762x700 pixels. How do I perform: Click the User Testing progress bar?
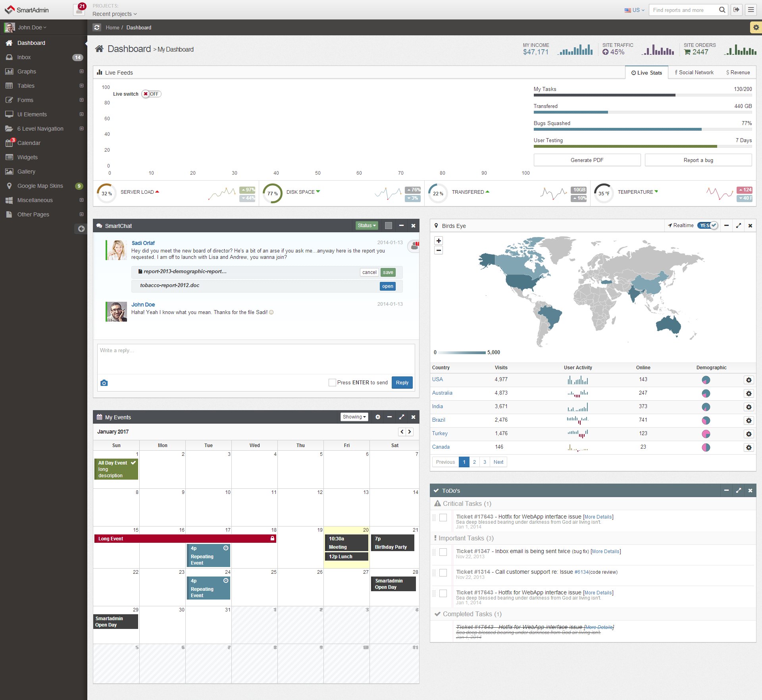(643, 147)
